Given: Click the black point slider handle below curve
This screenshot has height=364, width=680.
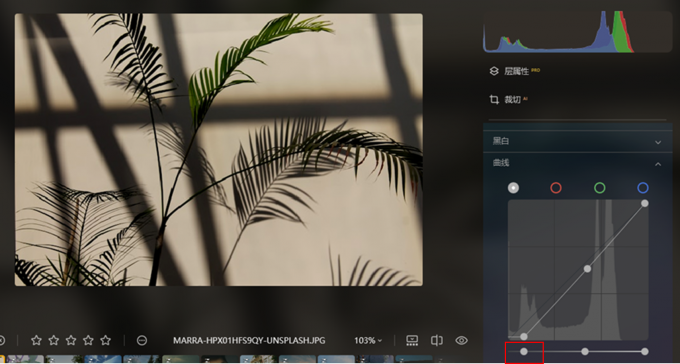Looking at the screenshot, I should click(524, 351).
